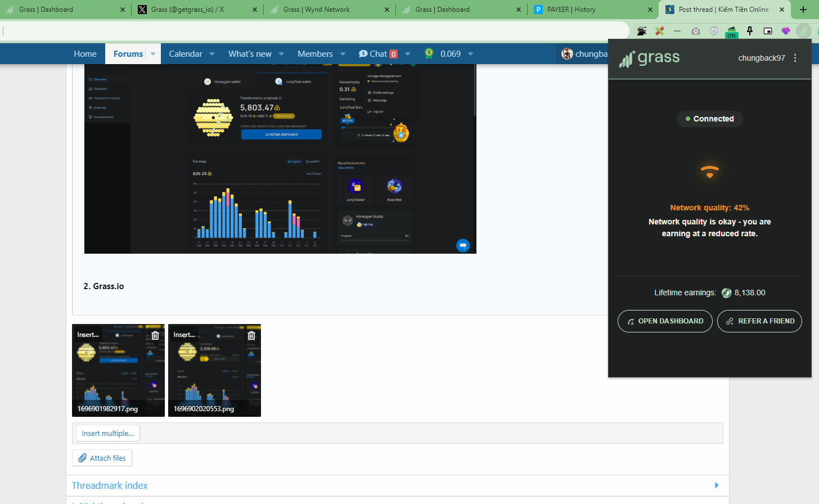Expand the 0.069 points dropdown arrow

point(470,54)
